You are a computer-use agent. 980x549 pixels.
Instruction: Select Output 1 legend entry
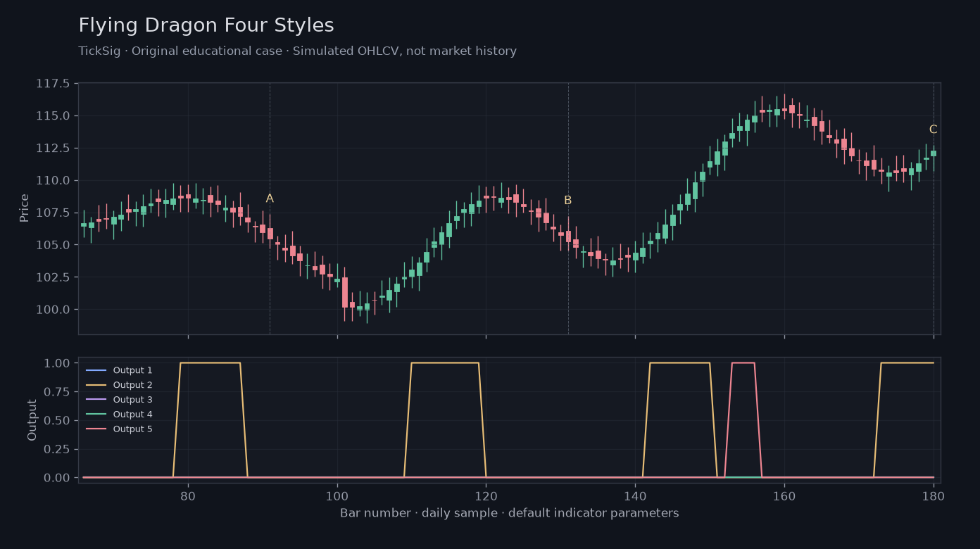click(119, 370)
